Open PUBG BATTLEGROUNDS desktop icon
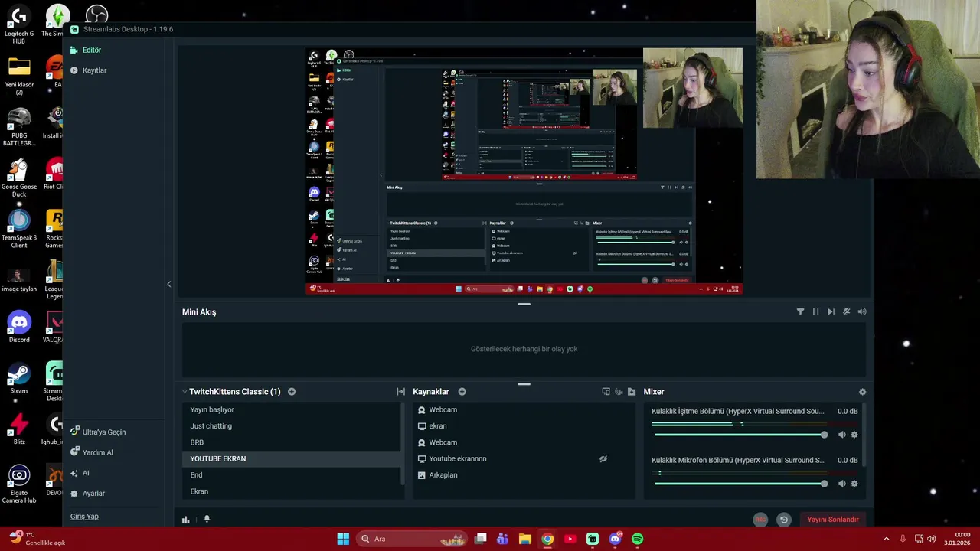 (19, 126)
